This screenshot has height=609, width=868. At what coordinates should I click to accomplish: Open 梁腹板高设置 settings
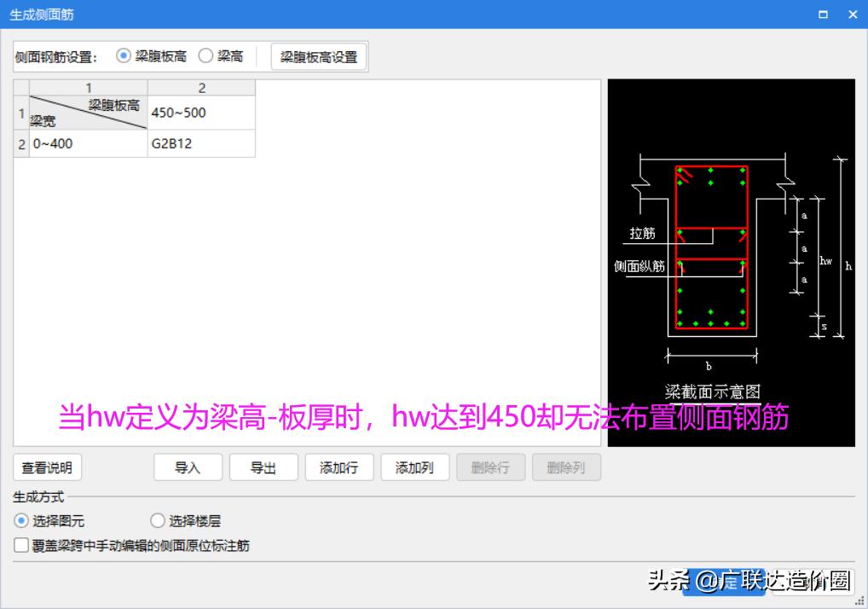tap(318, 56)
